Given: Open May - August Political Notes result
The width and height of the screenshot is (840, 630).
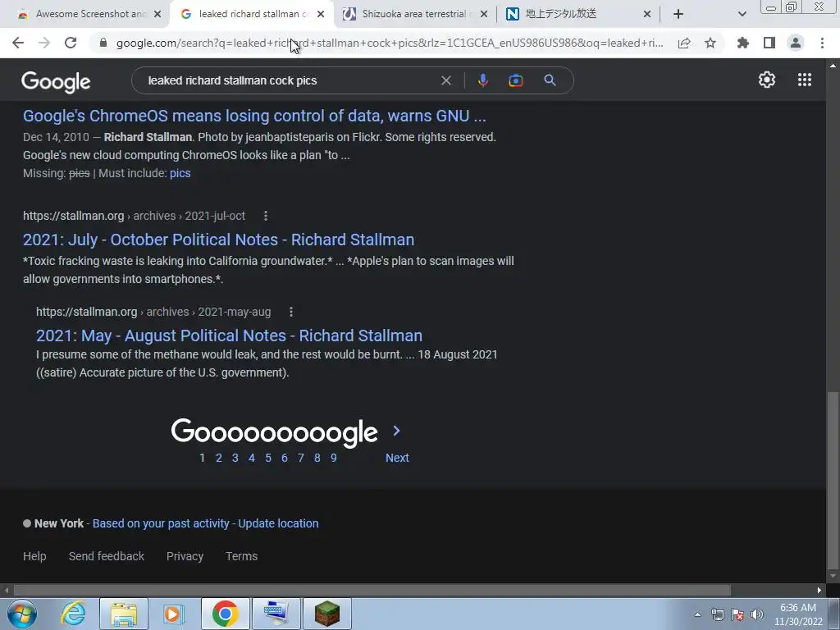Looking at the screenshot, I should (230, 336).
